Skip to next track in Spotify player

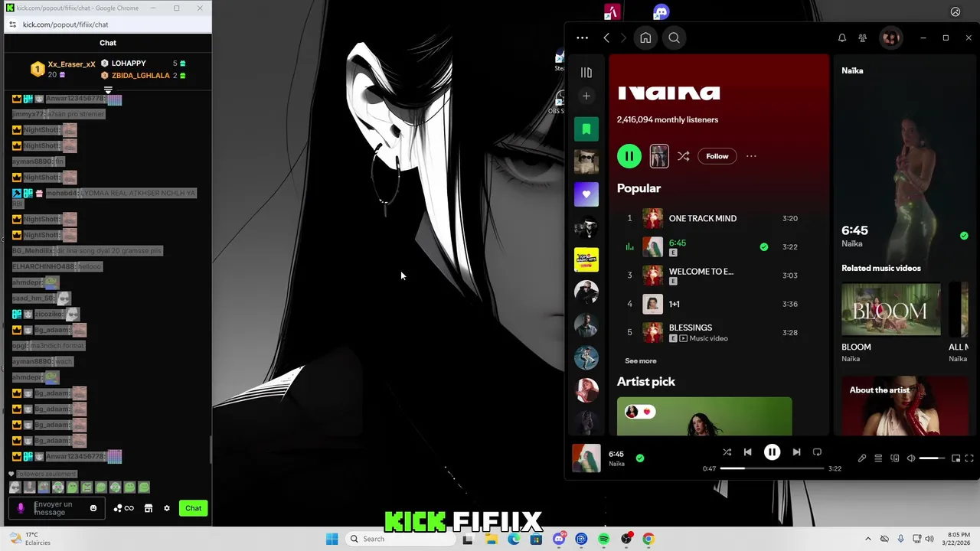click(x=796, y=452)
